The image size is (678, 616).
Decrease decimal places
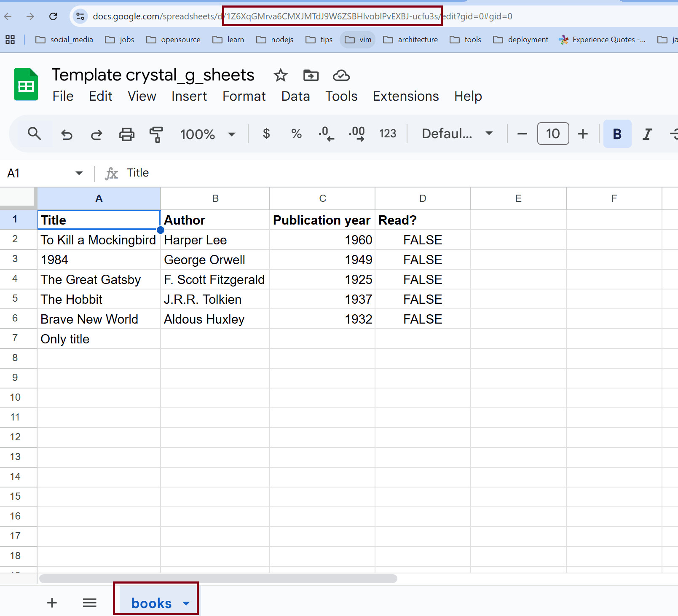tap(327, 134)
